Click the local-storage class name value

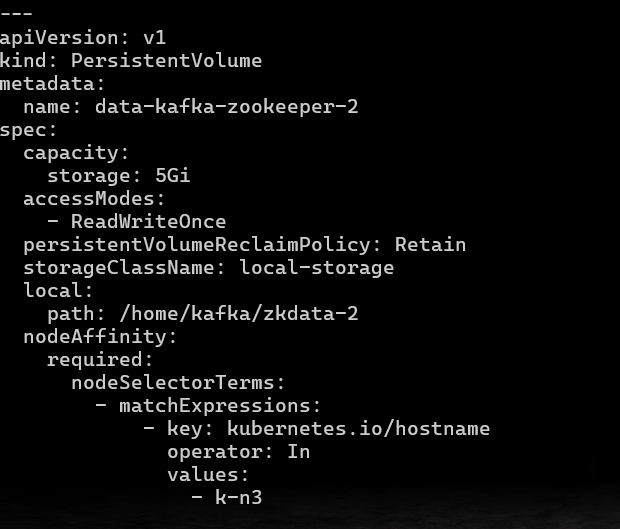(x=317, y=268)
